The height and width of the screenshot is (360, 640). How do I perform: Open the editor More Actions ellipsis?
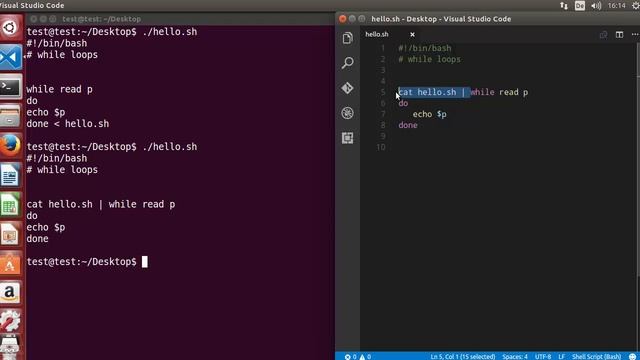[x=635, y=35]
